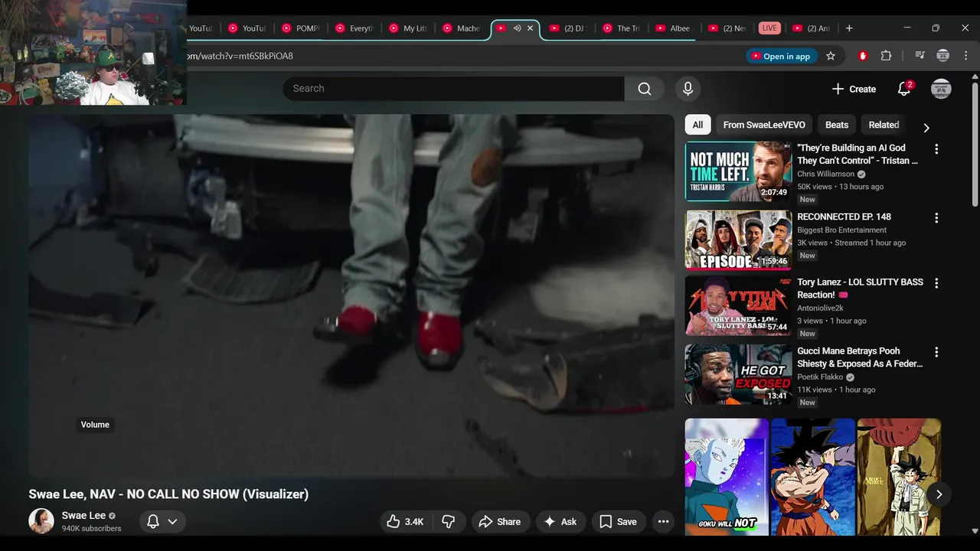Switch to the Albee browser tab
The image size is (980, 551).
click(675, 28)
